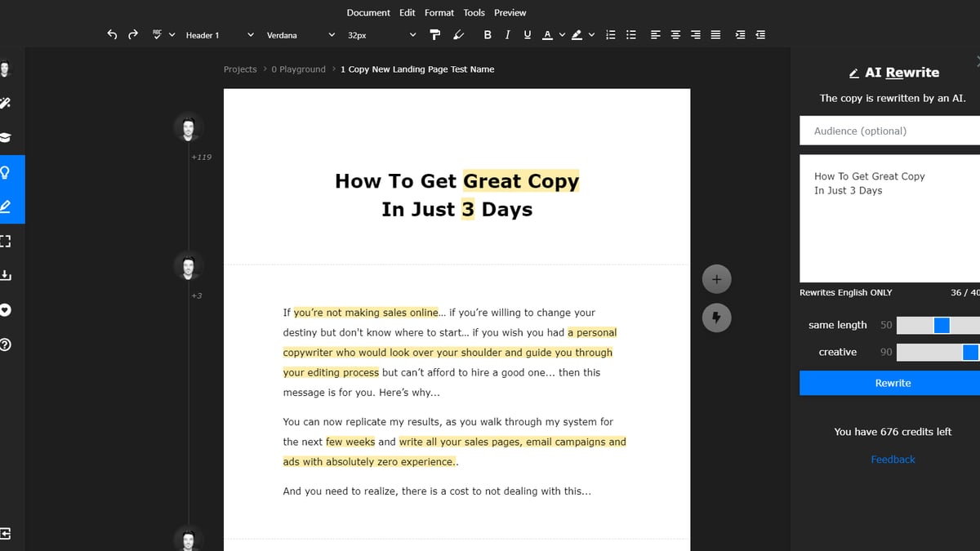Clear formatting with the brush icon
980x551 pixels.
pyautogui.click(x=458, y=35)
